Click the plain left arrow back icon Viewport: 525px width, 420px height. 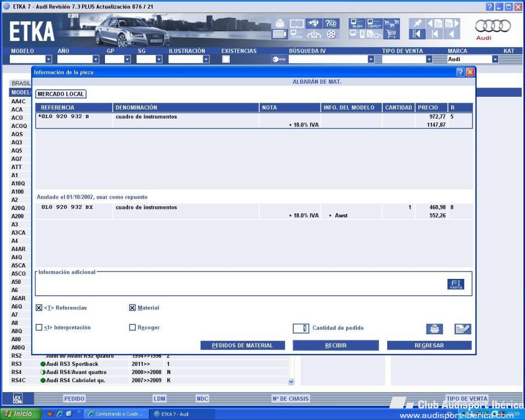tap(452, 34)
